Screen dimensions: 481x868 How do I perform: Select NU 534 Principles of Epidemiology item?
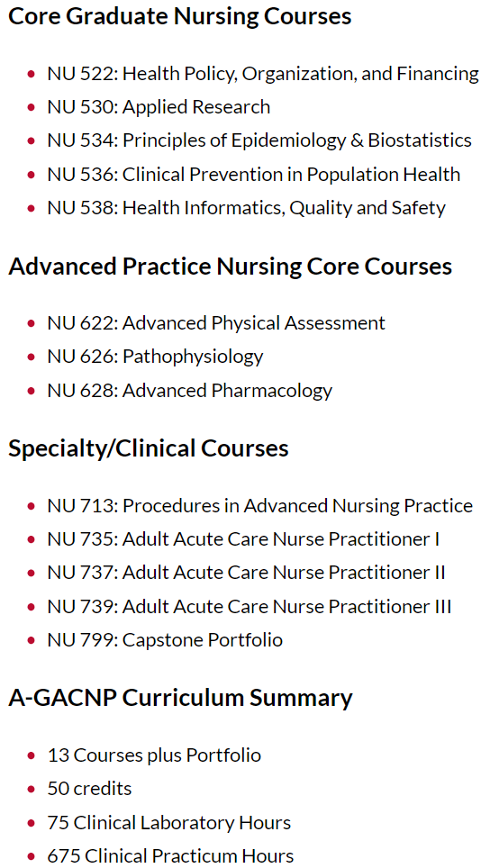pyautogui.click(x=259, y=140)
